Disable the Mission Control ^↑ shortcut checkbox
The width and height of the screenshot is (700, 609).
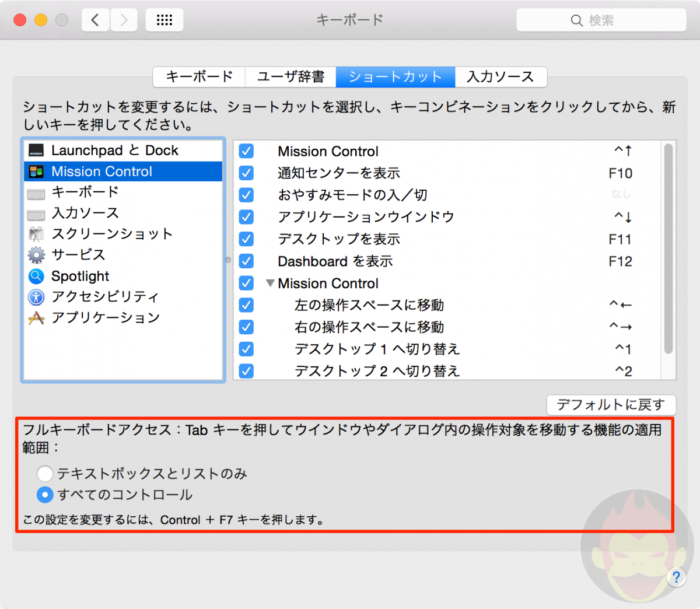(x=246, y=151)
